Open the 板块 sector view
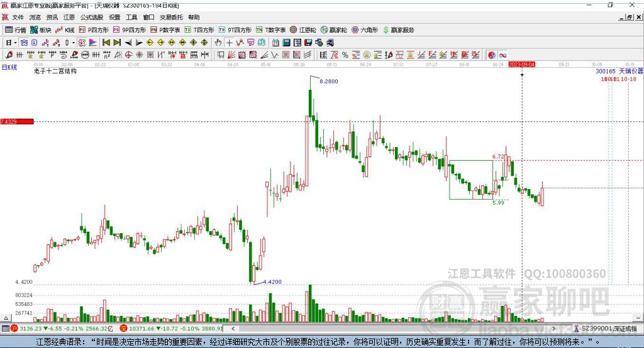The height and width of the screenshot is (348, 644). pyautogui.click(x=41, y=30)
